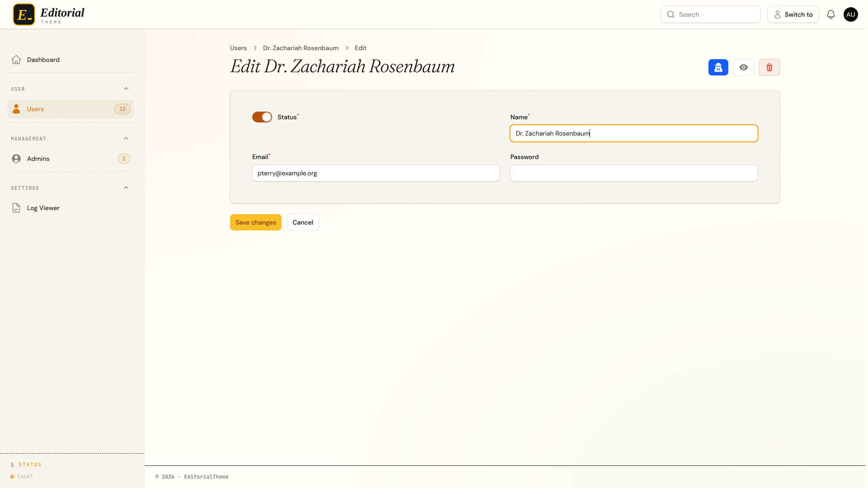
Task: Click the Editorial Theme logo
Action: coord(49,14)
